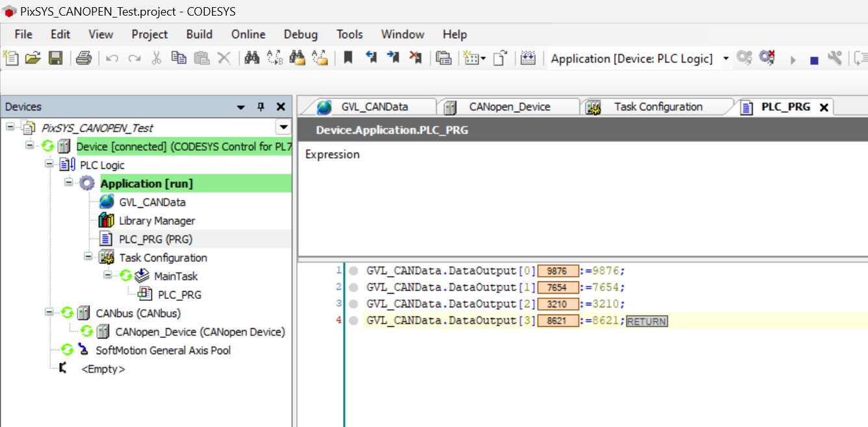Open the Devices panel menu arrow
This screenshot has width=868, height=427.
[241, 107]
